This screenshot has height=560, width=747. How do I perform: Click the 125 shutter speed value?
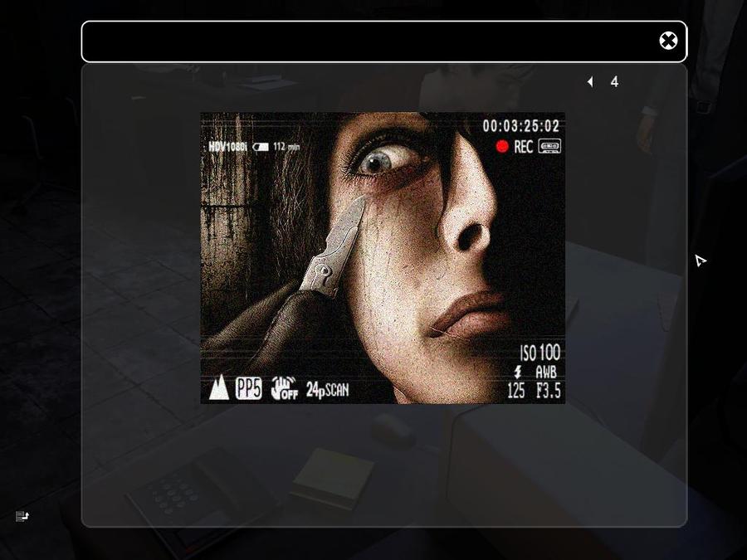click(516, 391)
